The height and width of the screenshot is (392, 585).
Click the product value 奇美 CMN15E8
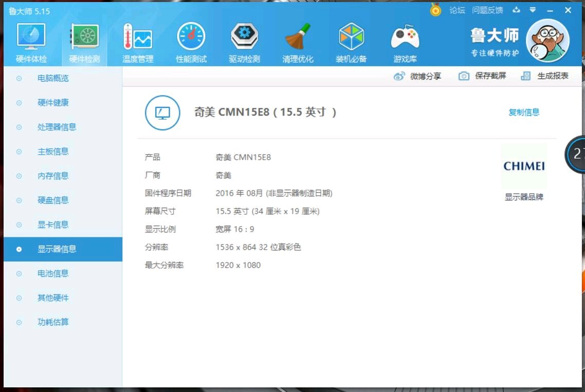click(x=243, y=157)
